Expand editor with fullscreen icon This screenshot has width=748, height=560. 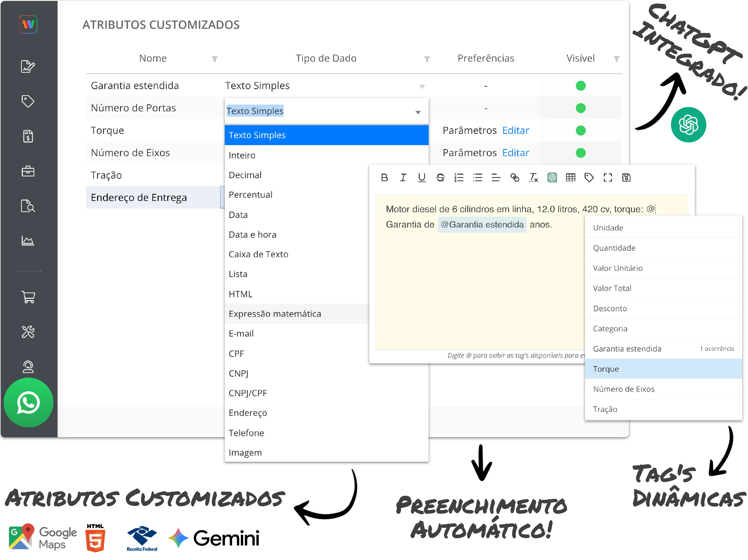point(608,178)
